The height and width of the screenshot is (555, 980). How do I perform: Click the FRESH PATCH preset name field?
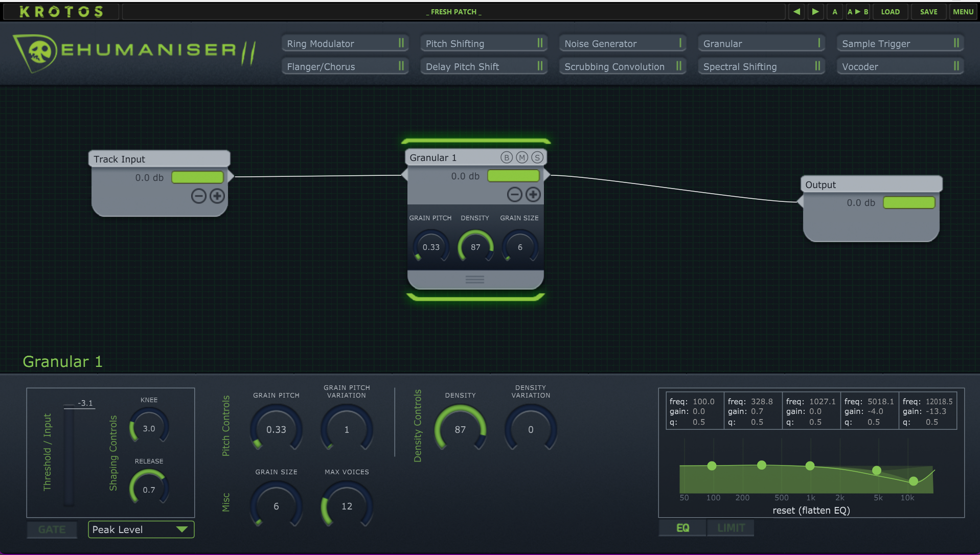click(454, 11)
